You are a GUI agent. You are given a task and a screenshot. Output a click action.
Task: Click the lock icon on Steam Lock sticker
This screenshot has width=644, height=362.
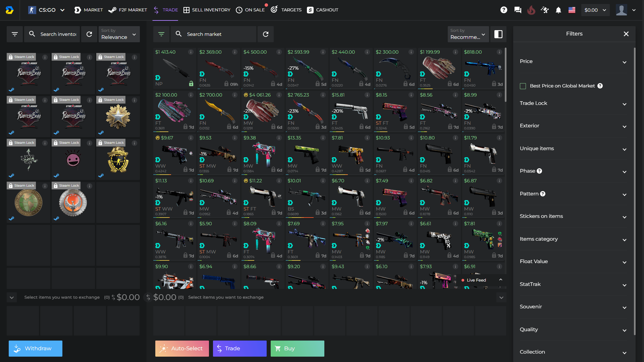(11, 57)
